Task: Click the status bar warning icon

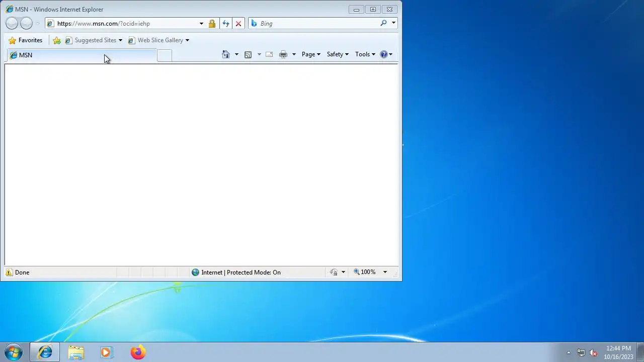Action: (9, 272)
